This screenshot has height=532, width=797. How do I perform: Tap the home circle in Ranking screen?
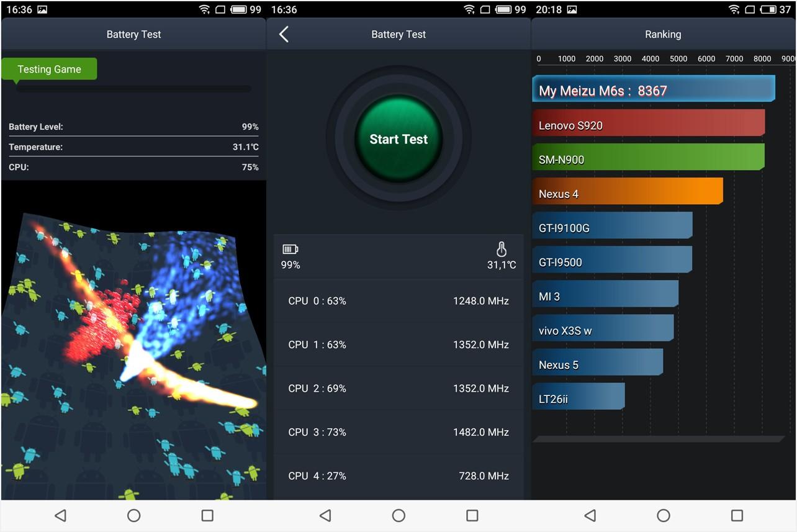point(664,515)
